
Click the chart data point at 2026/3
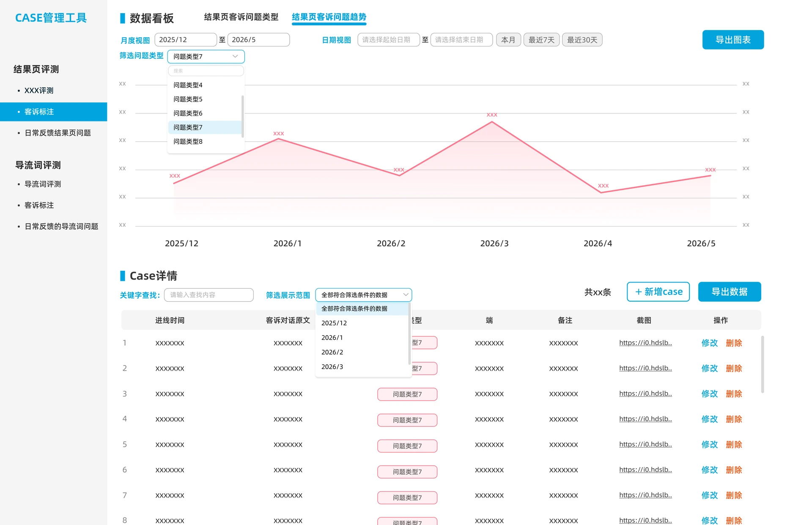point(492,122)
